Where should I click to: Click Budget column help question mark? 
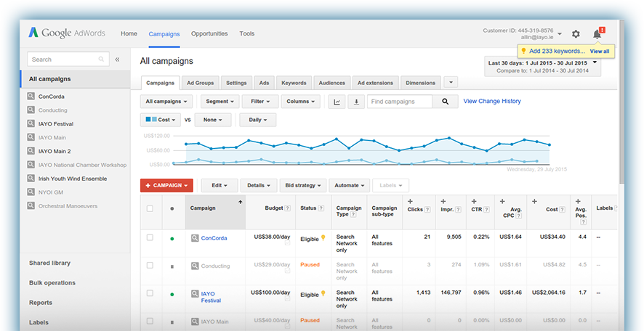point(288,208)
